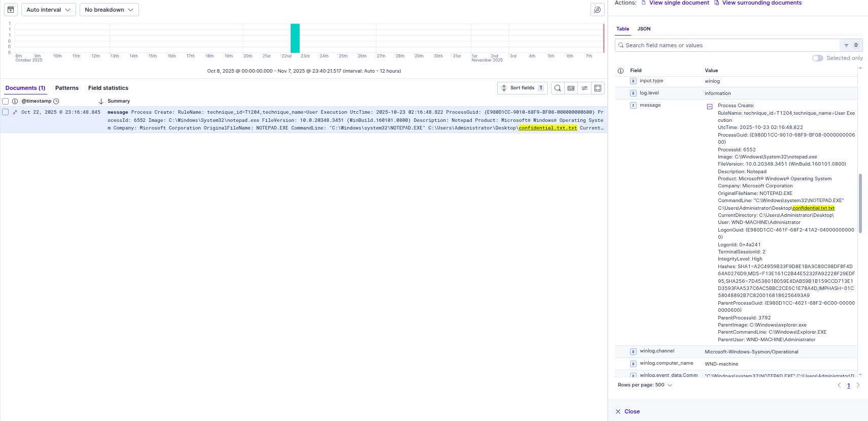Image resolution: width=868 pixels, height=421 pixels.
Task: Select all rows with header checkbox
Action: 6,101
